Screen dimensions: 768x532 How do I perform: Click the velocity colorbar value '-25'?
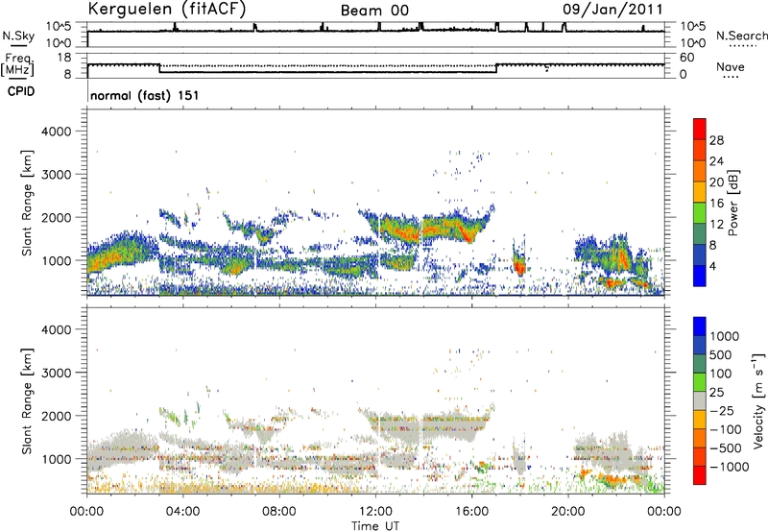click(722, 410)
